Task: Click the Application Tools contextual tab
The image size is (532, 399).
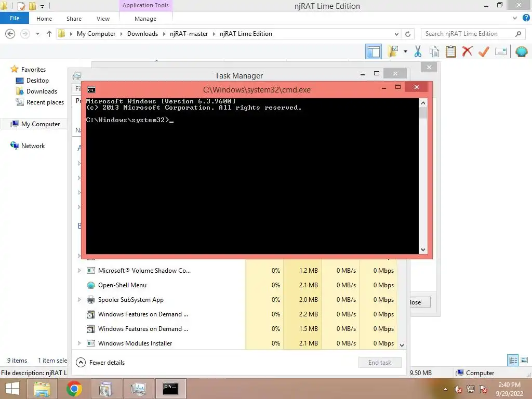Action: [x=145, y=5]
